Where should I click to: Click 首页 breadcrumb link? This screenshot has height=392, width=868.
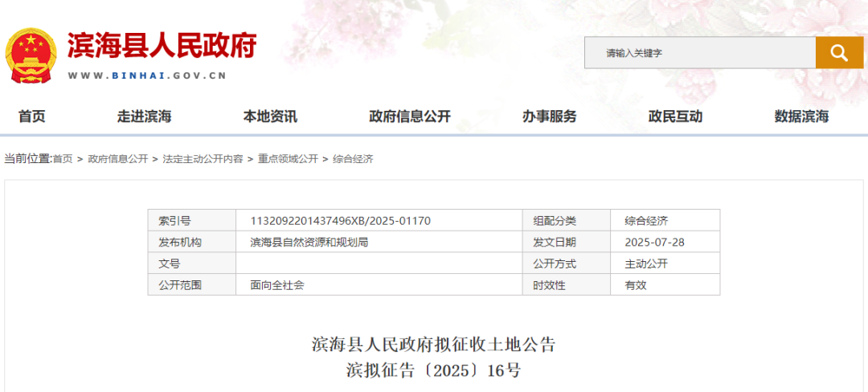pos(63,159)
